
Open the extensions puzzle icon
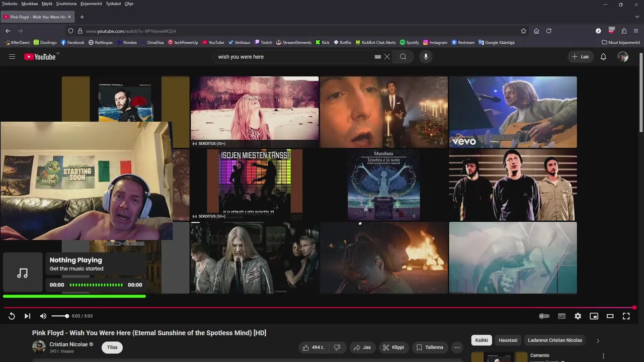tap(624, 31)
